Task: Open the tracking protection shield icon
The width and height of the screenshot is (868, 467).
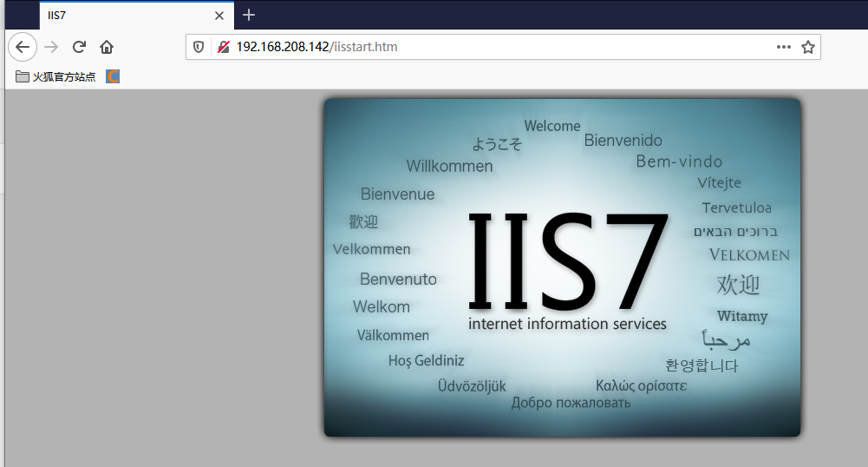Action: [x=199, y=47]
